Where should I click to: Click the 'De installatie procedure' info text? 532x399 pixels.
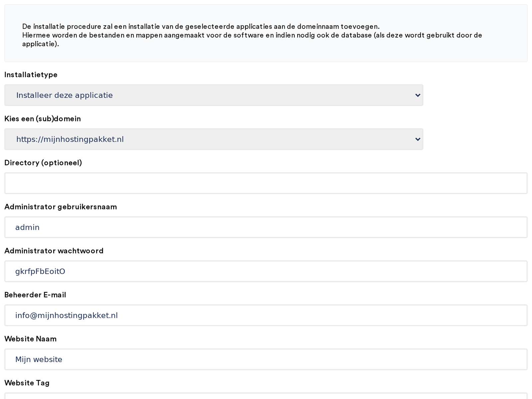click(252, 35)
